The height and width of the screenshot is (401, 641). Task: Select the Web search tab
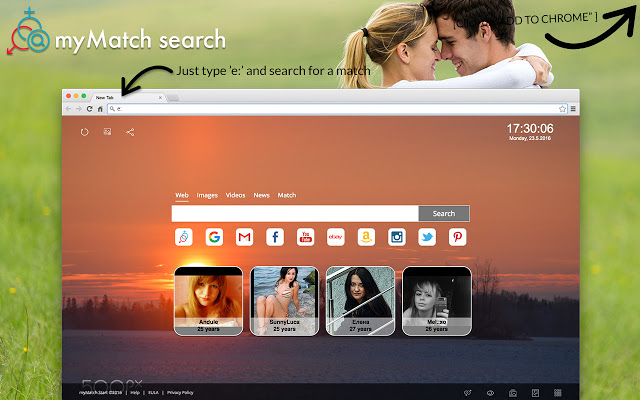(182, 195)
